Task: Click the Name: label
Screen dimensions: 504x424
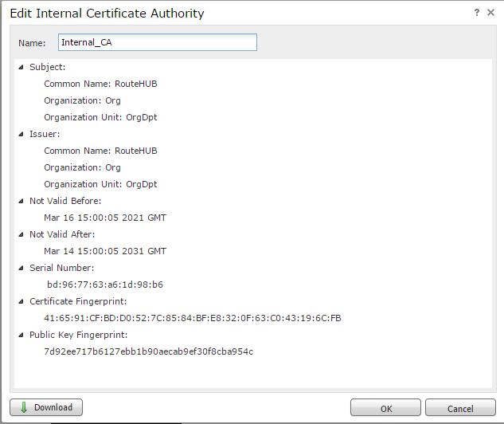Action: pyautogui.click(x=32, y=43)
